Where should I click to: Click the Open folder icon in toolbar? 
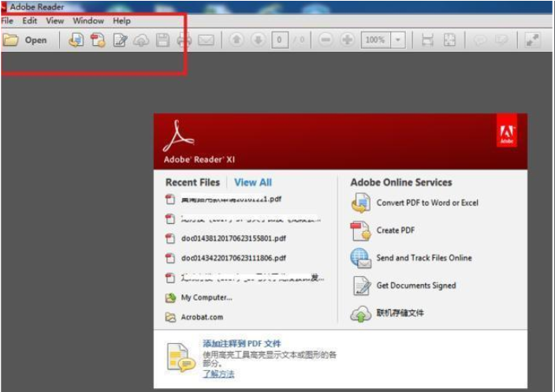pos(10,40)
